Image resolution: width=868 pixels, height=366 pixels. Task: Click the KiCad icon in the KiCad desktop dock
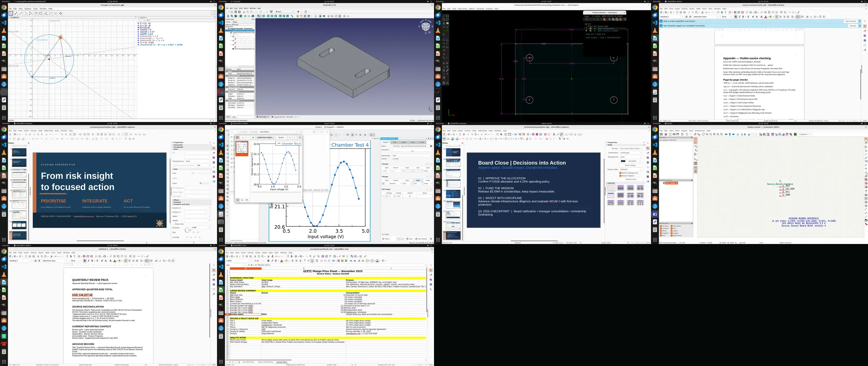655,214
